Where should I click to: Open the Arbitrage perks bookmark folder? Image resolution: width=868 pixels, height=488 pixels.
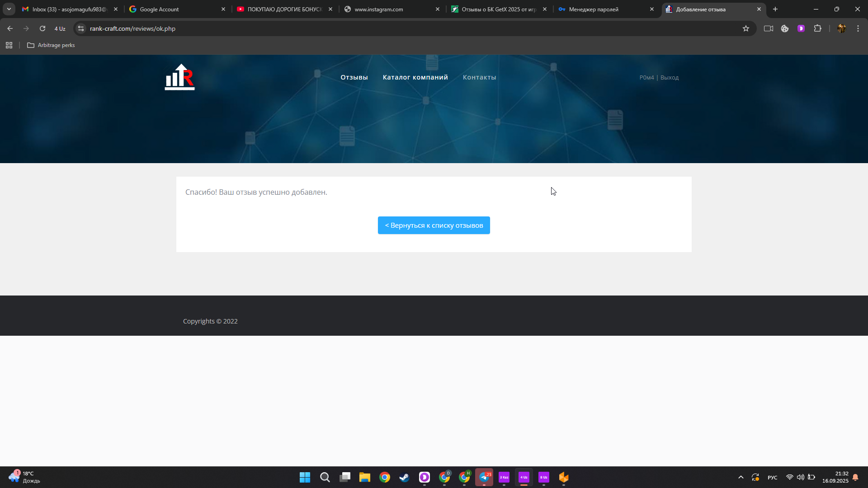(51, 45)
